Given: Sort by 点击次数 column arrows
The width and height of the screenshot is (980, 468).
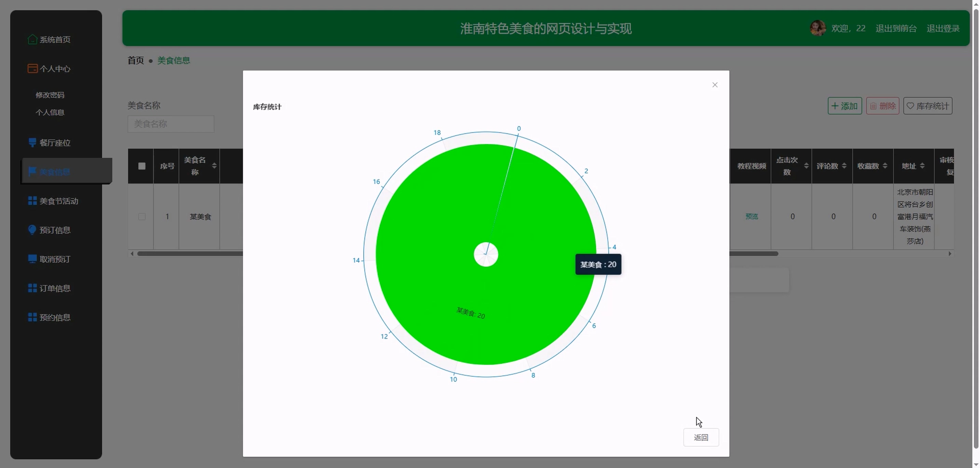Looking at the screenshot, I should click(806, 166).
